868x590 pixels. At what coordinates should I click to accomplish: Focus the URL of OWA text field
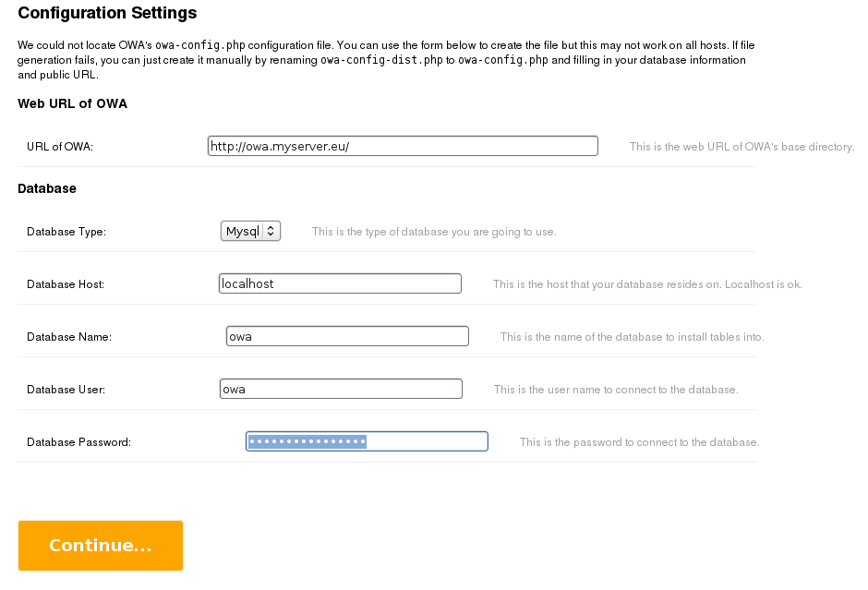[403, 146]
